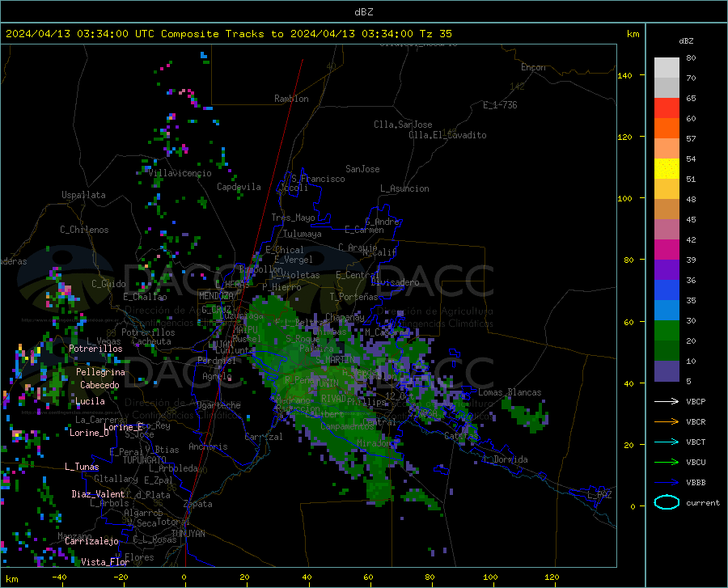Click the L_Asuncion map label
The image size is (728, 588).
(404, 188)
